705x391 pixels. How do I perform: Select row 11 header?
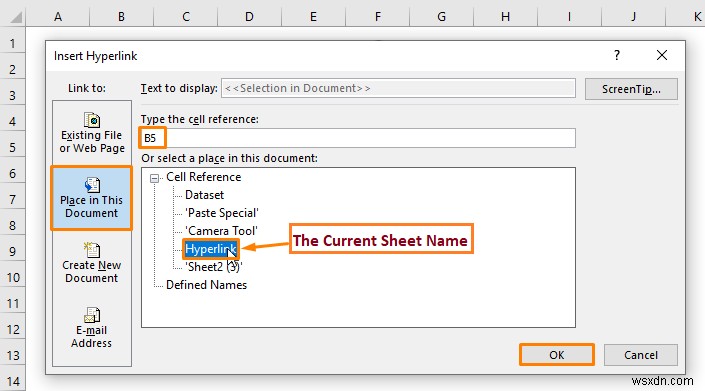pyautogui.click(x=13, y=304)
